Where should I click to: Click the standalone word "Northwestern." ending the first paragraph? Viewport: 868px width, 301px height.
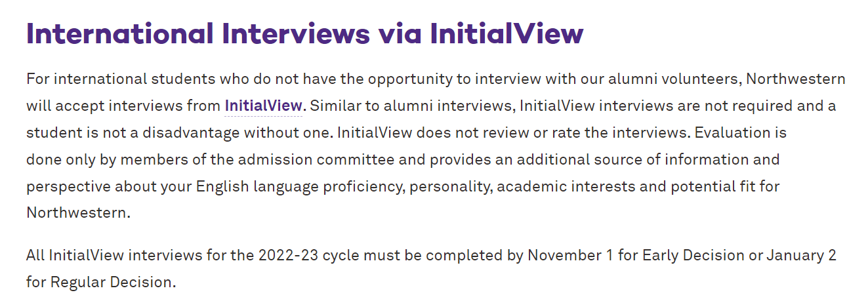point(79,212)
